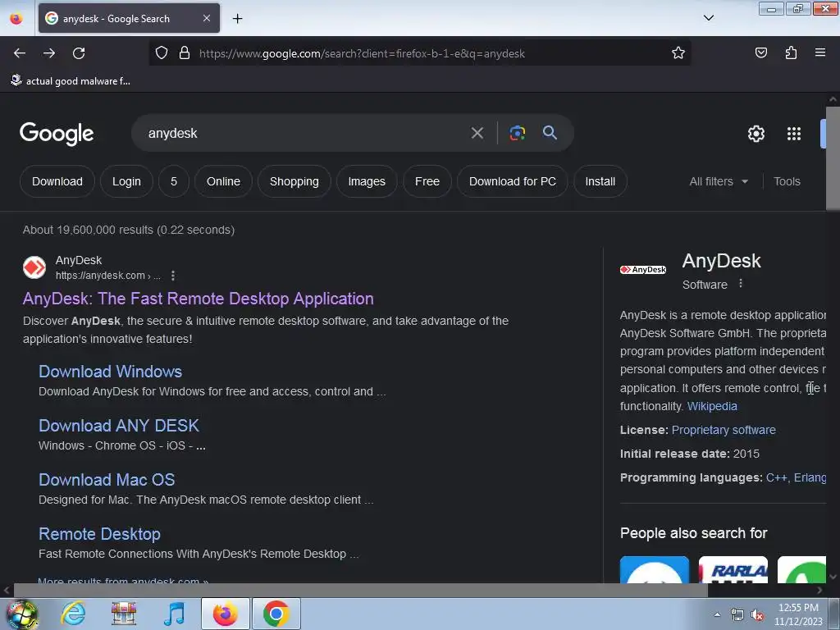The height and width of the screenshot is (630, 840).
Task: Select the Shopping filter chip
Action: [x=294, y=181]
